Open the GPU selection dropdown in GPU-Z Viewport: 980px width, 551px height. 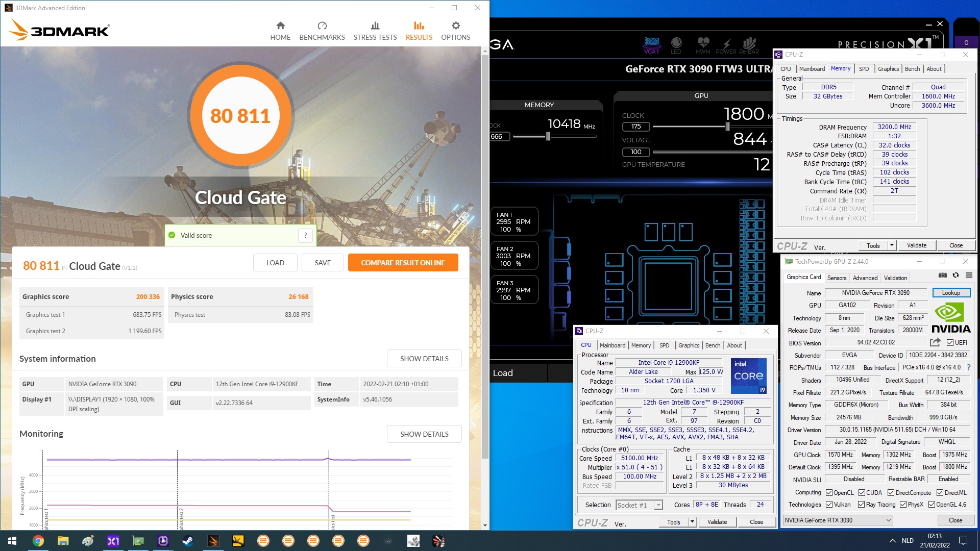click(x=838, y=520)
